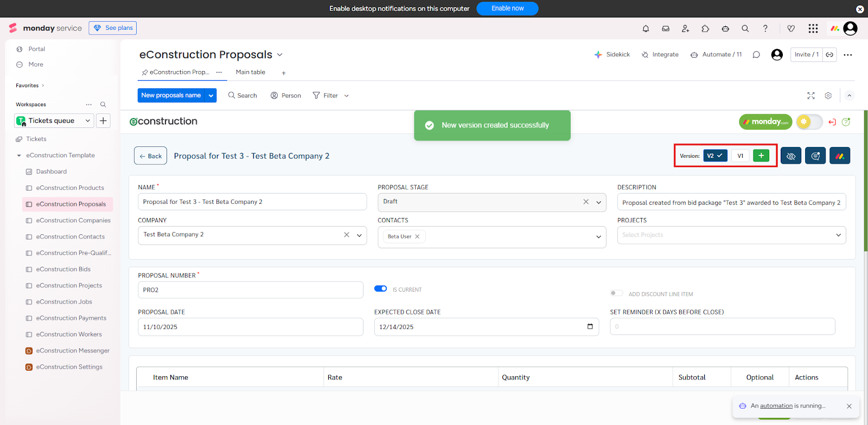Click the Back button
This screenshot has width=868, height=425.
(150, 156)
